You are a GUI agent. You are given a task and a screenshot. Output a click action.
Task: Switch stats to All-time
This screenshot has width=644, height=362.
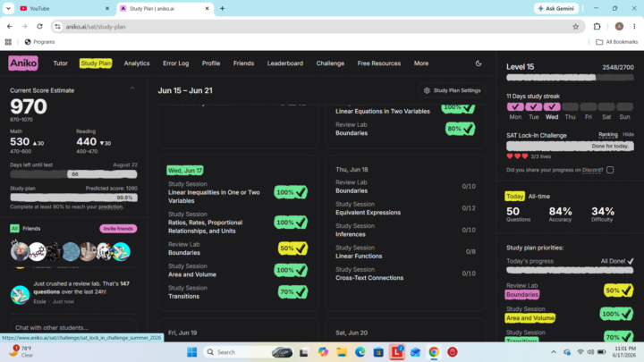point(538,196)
